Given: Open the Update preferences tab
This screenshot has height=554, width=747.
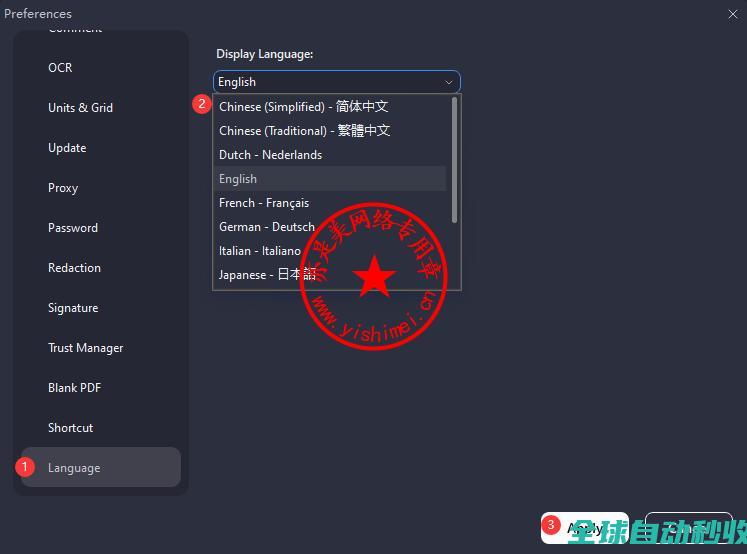Looking at the screenshot, I should [67, 148].
